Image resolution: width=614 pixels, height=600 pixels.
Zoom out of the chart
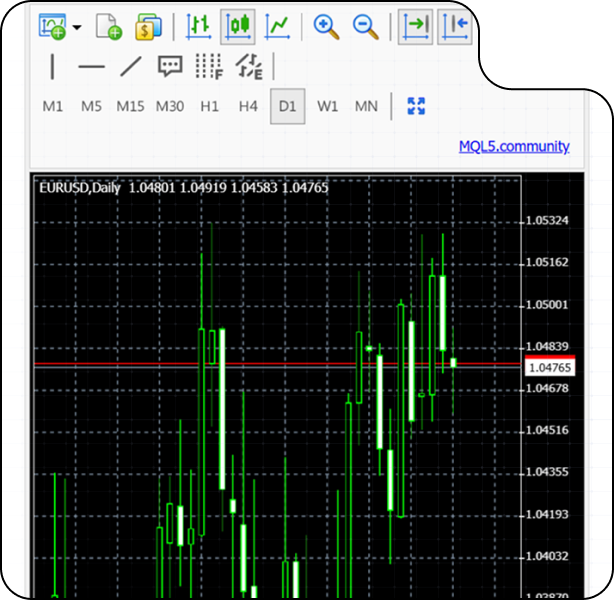(x=365, y=27)
